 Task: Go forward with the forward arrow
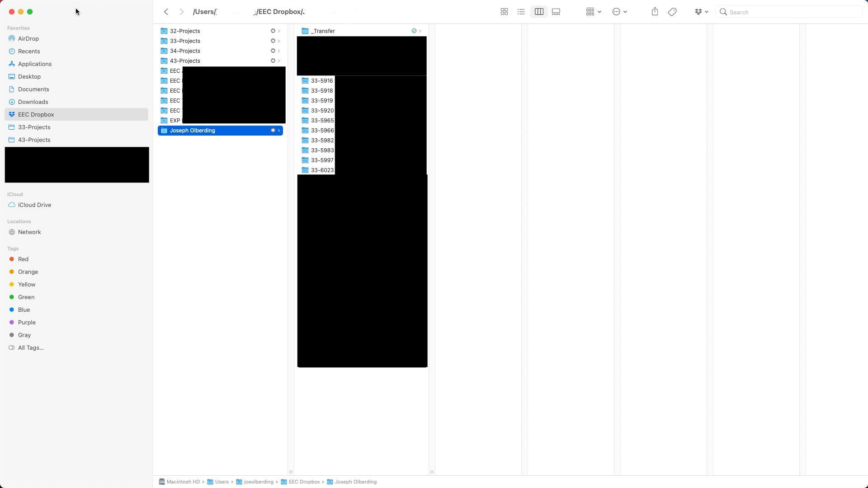point(181,12)
